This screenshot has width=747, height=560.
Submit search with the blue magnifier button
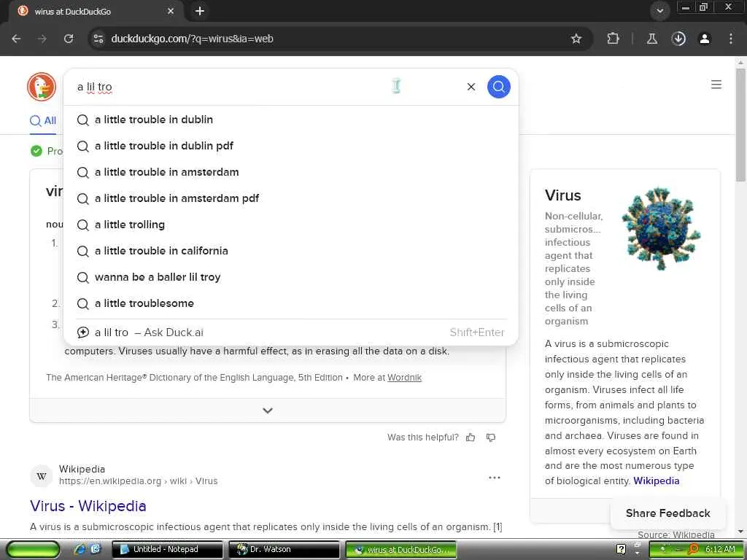click(498, 87)
